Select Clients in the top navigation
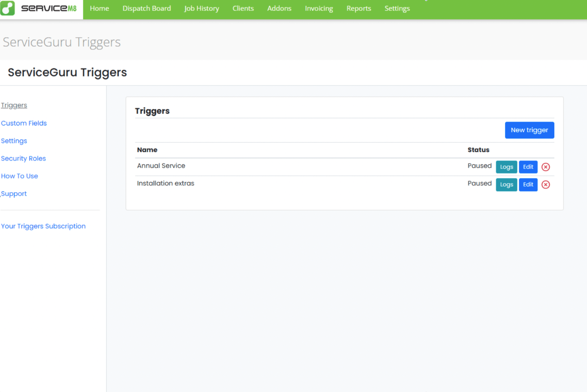This screenshot has height=392, width=587. [x=243, y=8]
